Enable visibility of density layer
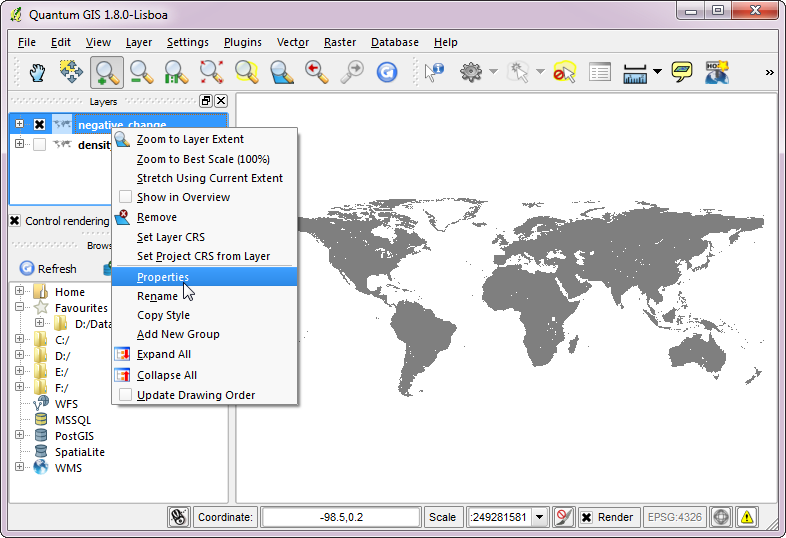Image resolution: width=786 pixels, height=538 pixels. (40, 144)
